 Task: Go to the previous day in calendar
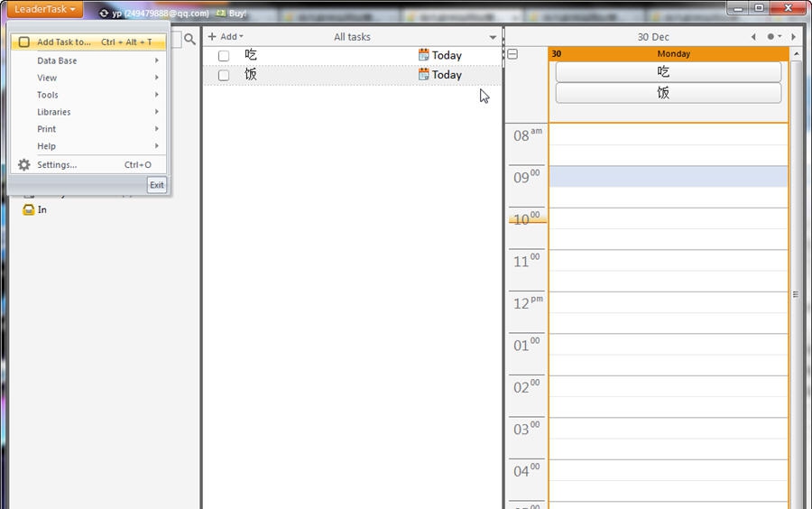(753, 37)
